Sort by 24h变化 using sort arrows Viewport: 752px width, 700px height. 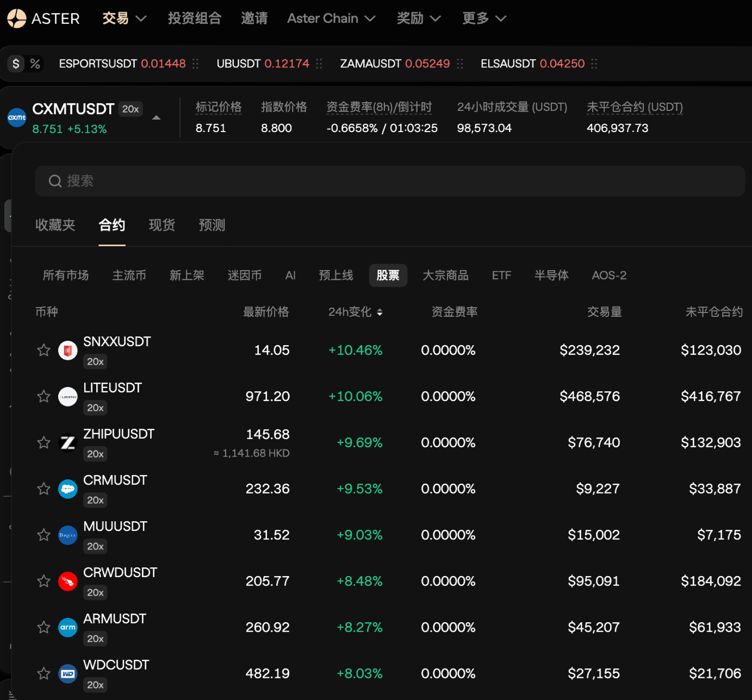pyautogui.click(x=380, y=312)
